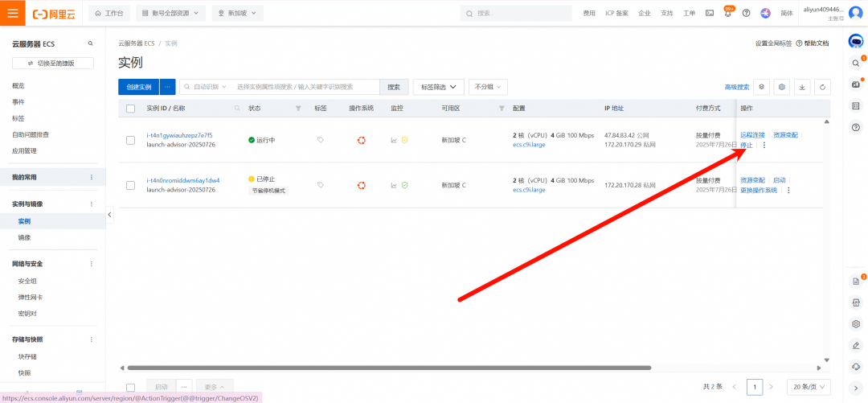Click right rail help question icon
Viewport: 868px width, 403px height.
click(856, 128)
